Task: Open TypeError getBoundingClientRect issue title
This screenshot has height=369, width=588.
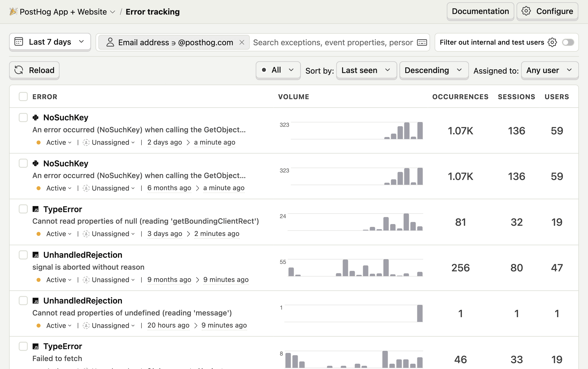Action: [63, 209]
